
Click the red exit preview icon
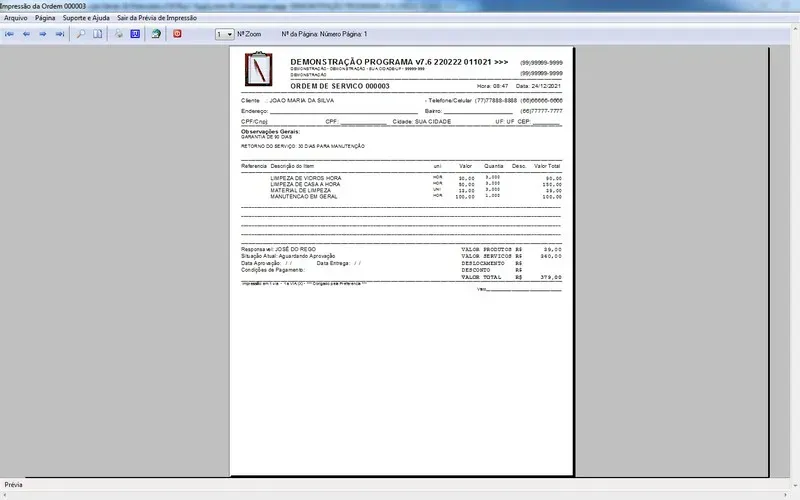coord(178,34)
